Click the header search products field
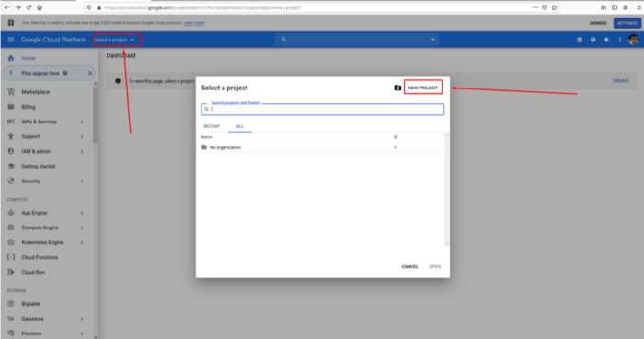 click(x=357, y=40)
